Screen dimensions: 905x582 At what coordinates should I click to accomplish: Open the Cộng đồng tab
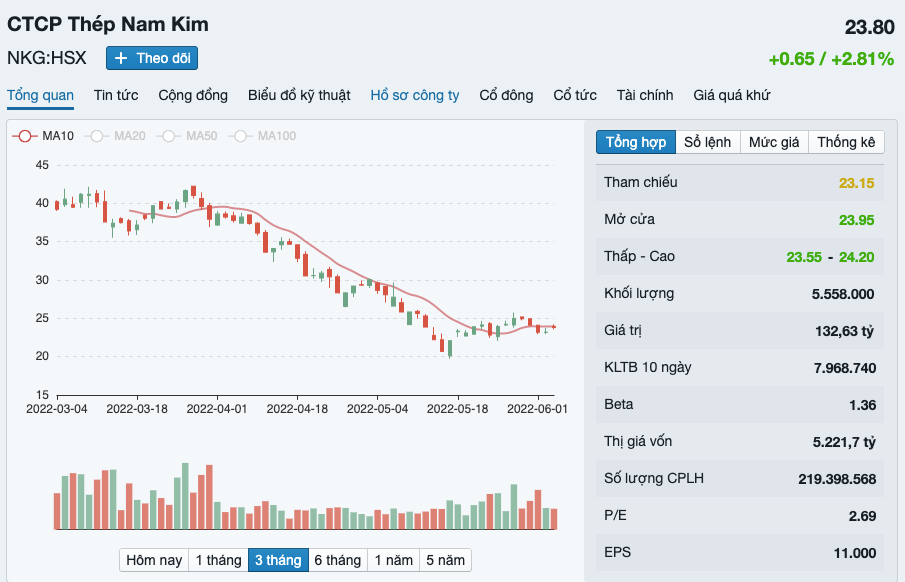(193, 95)
